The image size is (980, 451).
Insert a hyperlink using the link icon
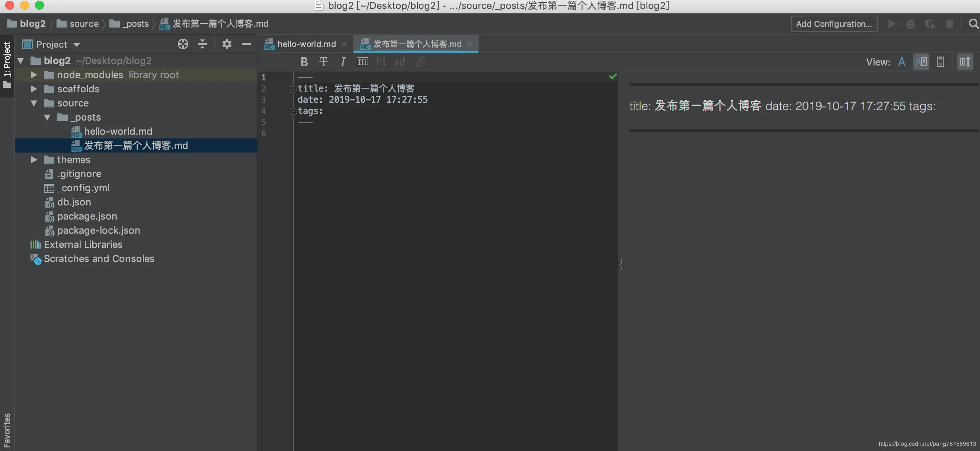(420, 62)
